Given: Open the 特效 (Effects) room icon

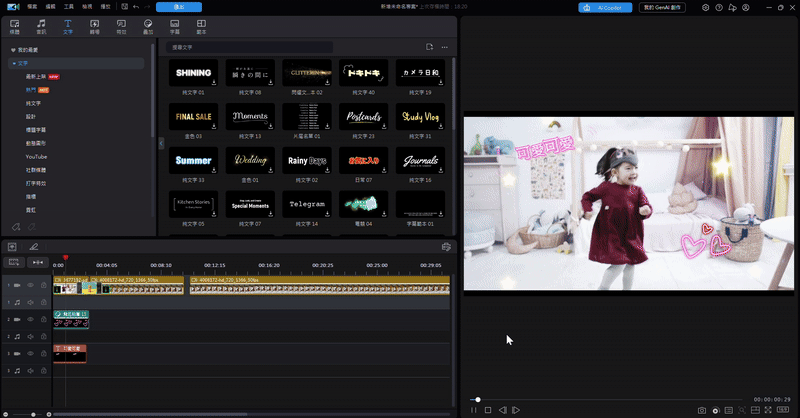Looking at the screenshot, I should tap(122, 24).
